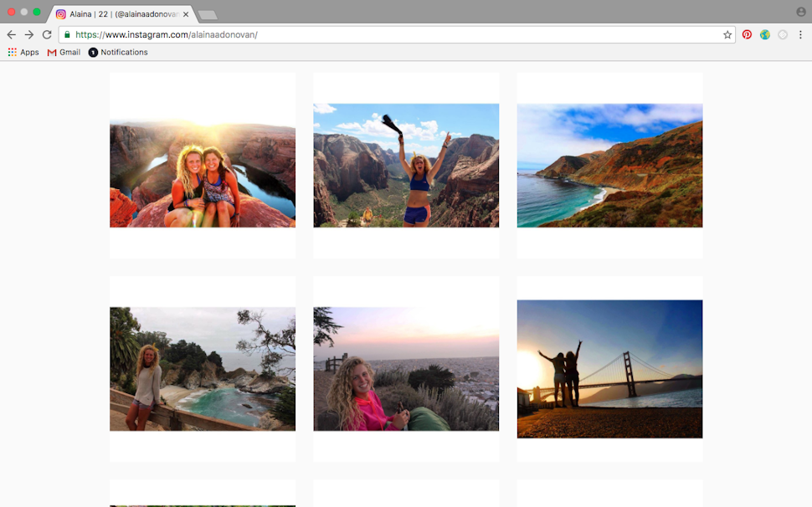Viewport: 812px width, 507px height.
Task: Open the photo of woman in pink hoodie at sunset
Action: 406,369
